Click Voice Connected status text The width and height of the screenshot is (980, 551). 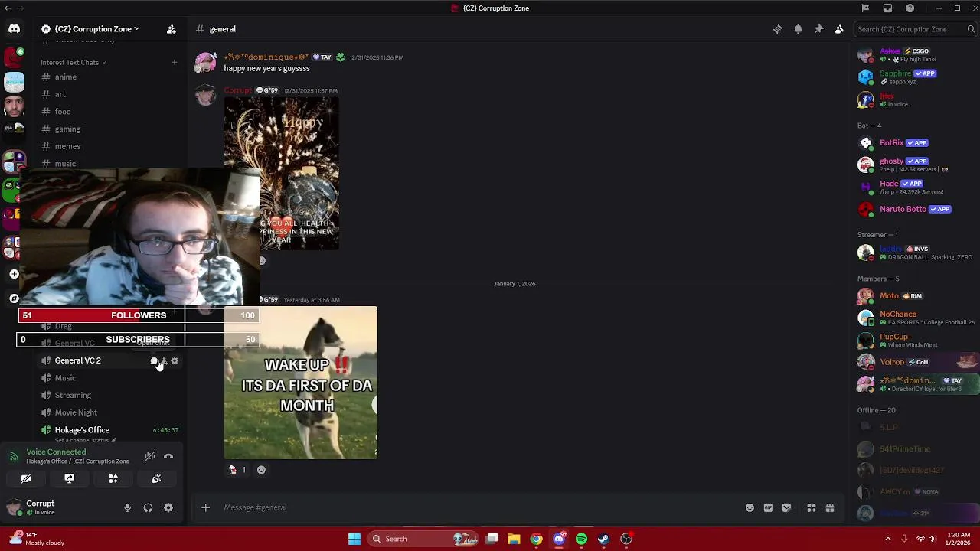coord(56,452)
